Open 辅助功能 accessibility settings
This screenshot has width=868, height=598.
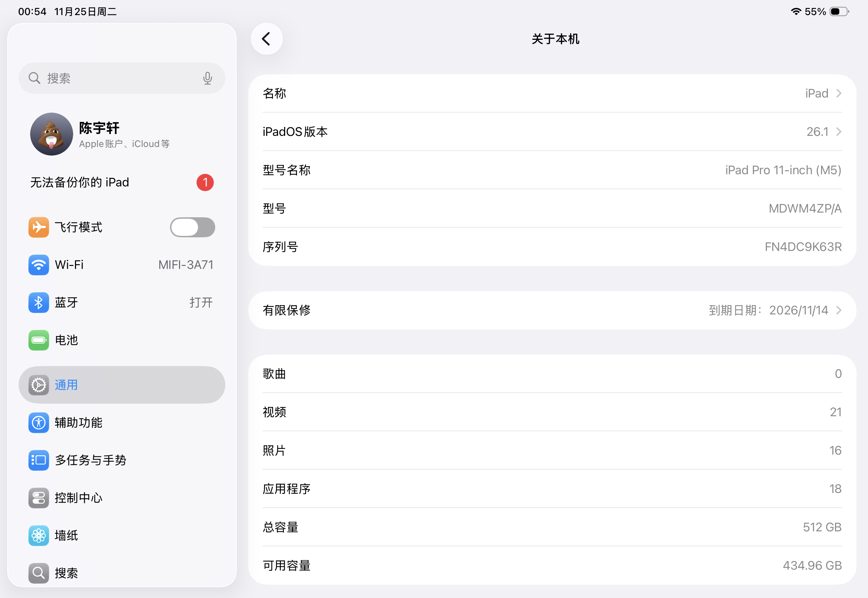point(121,423)
